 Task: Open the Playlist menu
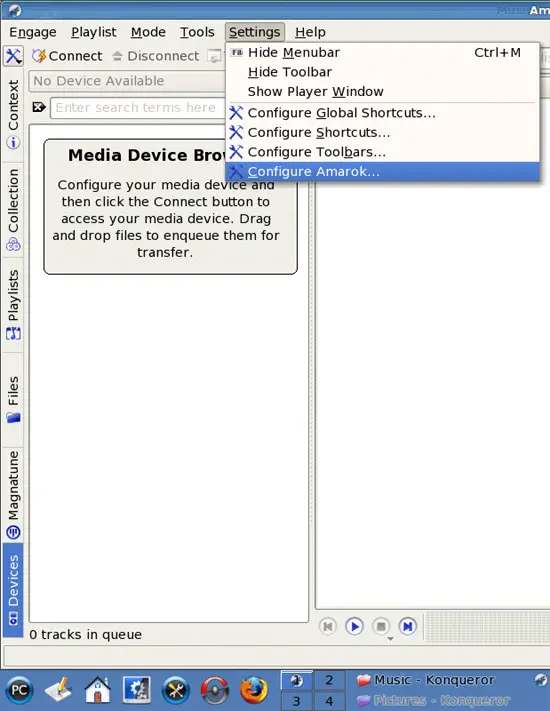tap(93, 32)
